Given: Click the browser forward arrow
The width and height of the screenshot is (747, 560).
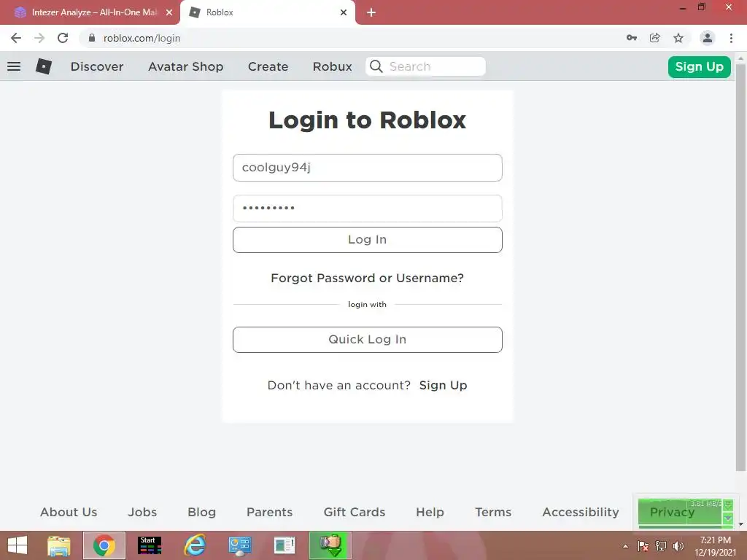Looking at the screenshot, I should (x=39, y=38).
